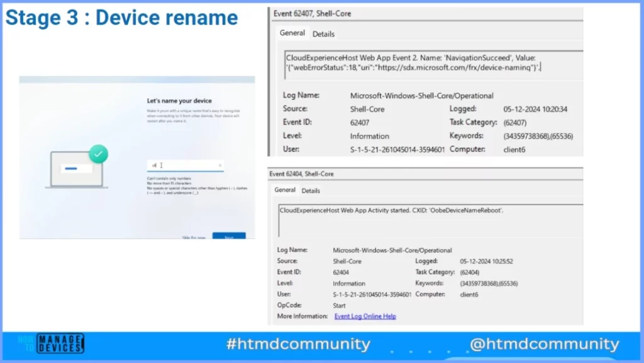The image size is (644, 363).
Task: Clear the device name field with X icon
Action: click(220, 165)
